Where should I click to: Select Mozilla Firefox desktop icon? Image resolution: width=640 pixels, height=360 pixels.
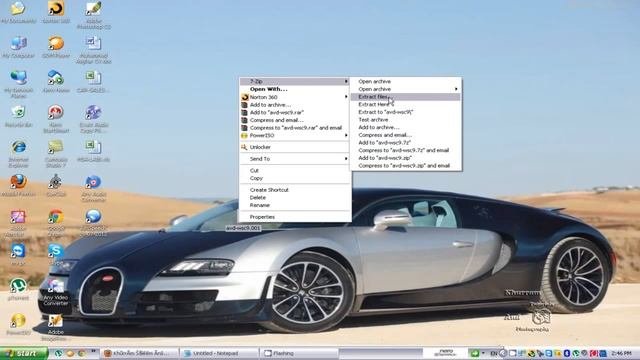tap(18, 186)
